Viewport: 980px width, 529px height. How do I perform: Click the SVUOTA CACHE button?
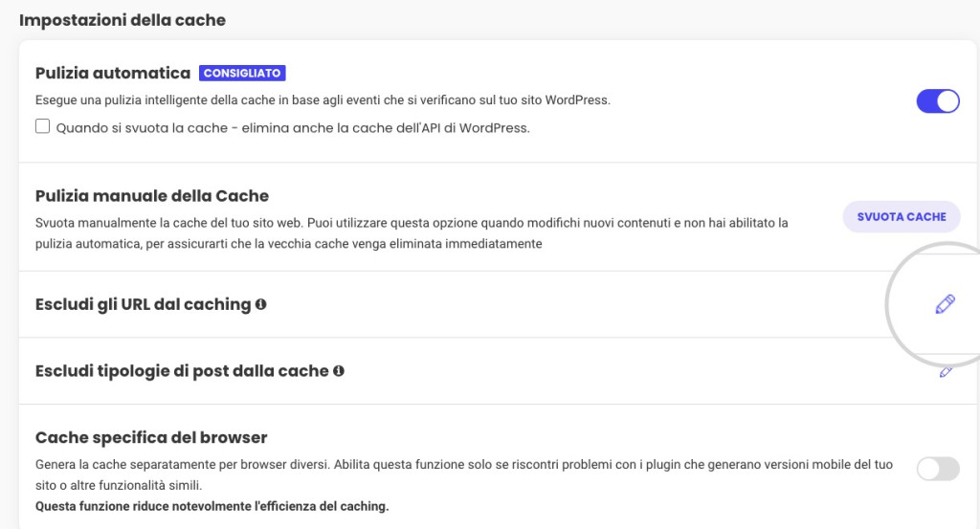pos(902,217)
